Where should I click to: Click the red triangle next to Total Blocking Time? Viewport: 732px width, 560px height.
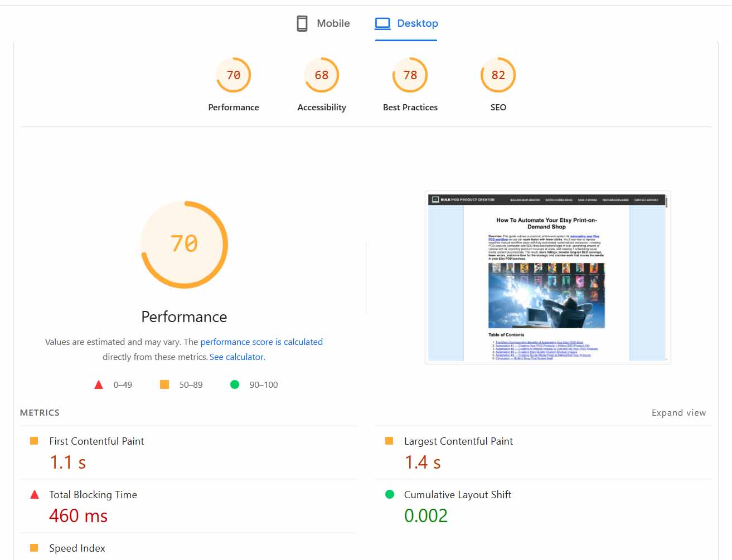(x=35, y=494)
